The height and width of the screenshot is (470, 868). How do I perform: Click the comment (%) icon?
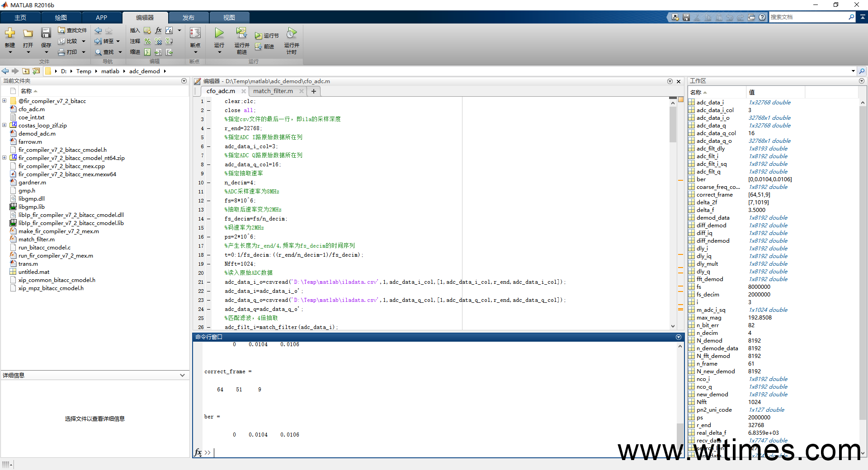[x=147, y=41]
